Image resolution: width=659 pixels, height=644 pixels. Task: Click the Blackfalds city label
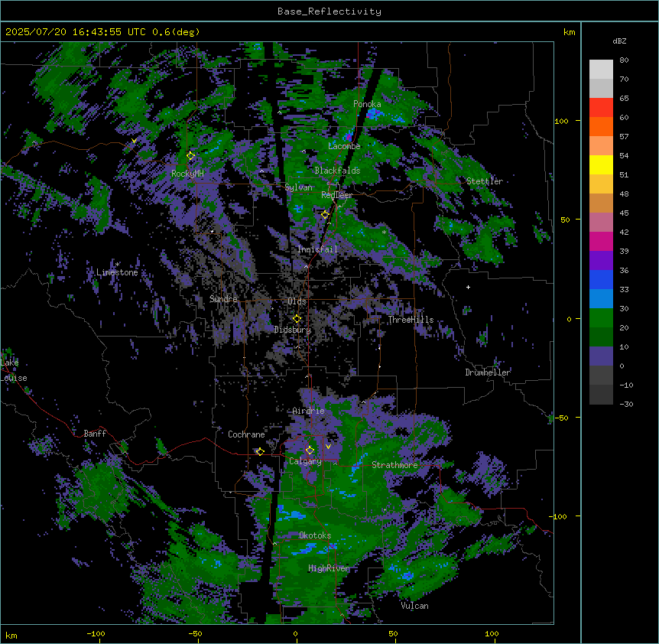pyautogui.click(x=337, y=171)
